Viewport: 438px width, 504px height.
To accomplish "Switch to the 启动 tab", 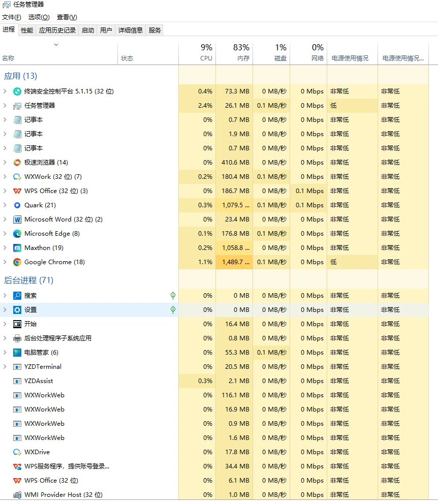I will point(88,30).
